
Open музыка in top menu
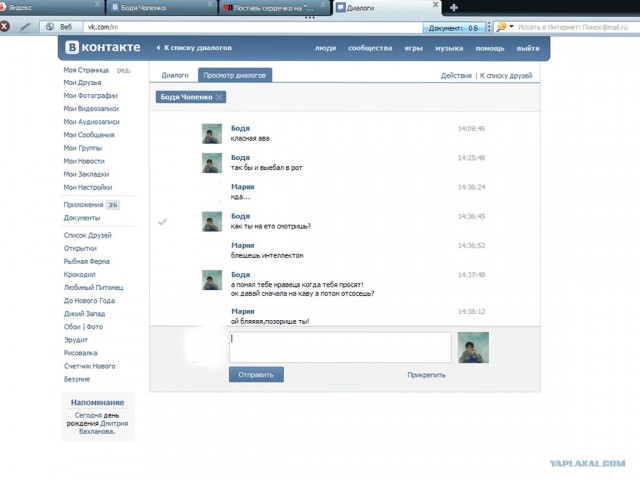449,48
